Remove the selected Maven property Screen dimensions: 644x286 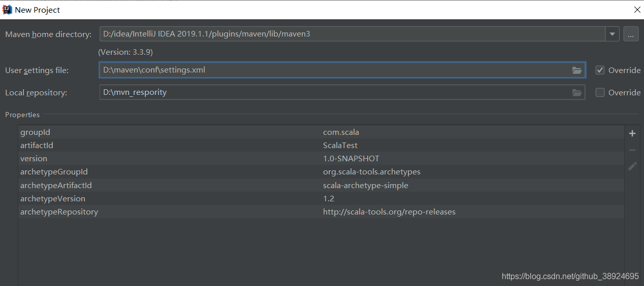click(632, 150)
